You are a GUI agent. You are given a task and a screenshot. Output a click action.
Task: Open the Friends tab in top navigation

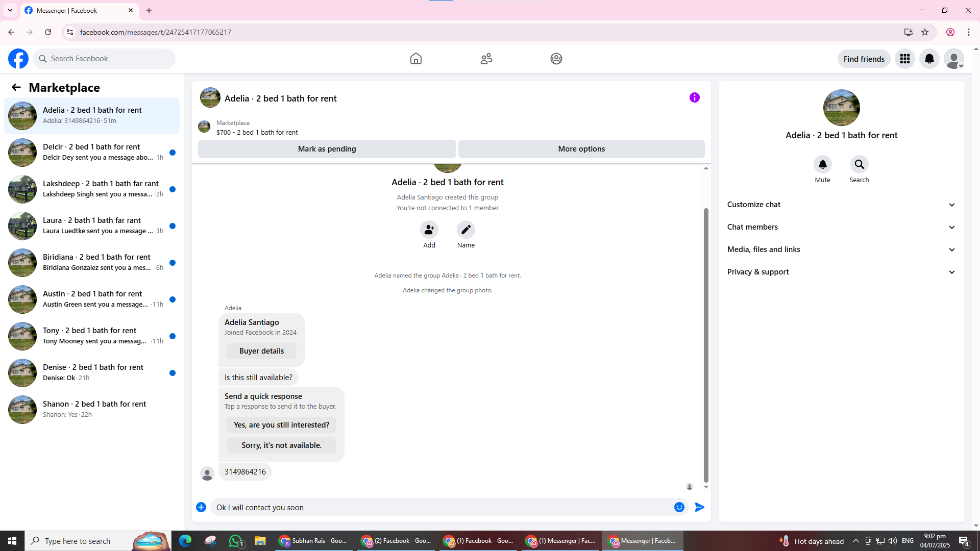[486, 59]
